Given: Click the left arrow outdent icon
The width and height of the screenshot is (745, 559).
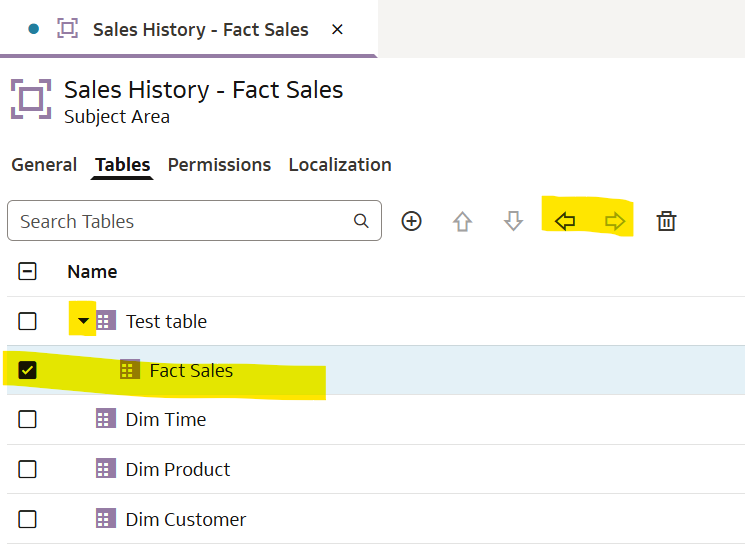Looking at the screenshot, I should 565,221.
